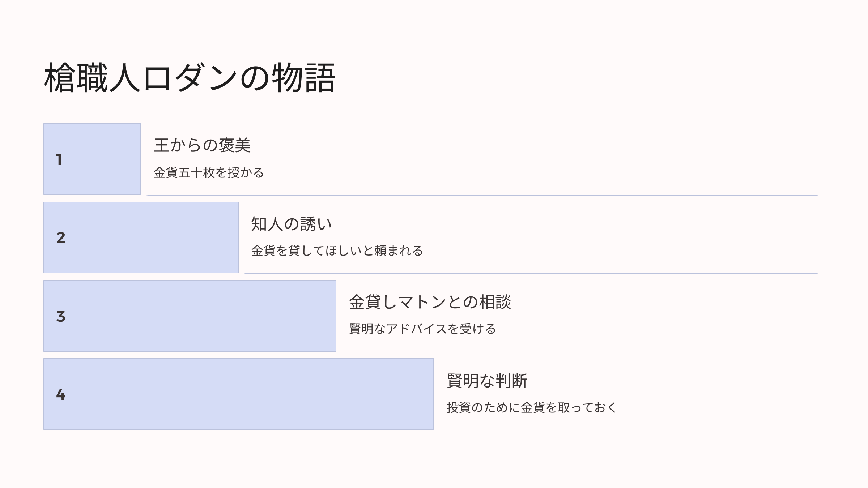Select the text 投資のために金貨を取っておく

(x=532, y=408)
